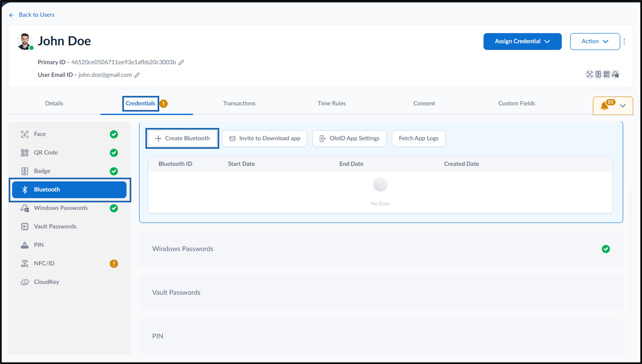Open the Action dropdown
642x364 pixels.
point(595,41)
